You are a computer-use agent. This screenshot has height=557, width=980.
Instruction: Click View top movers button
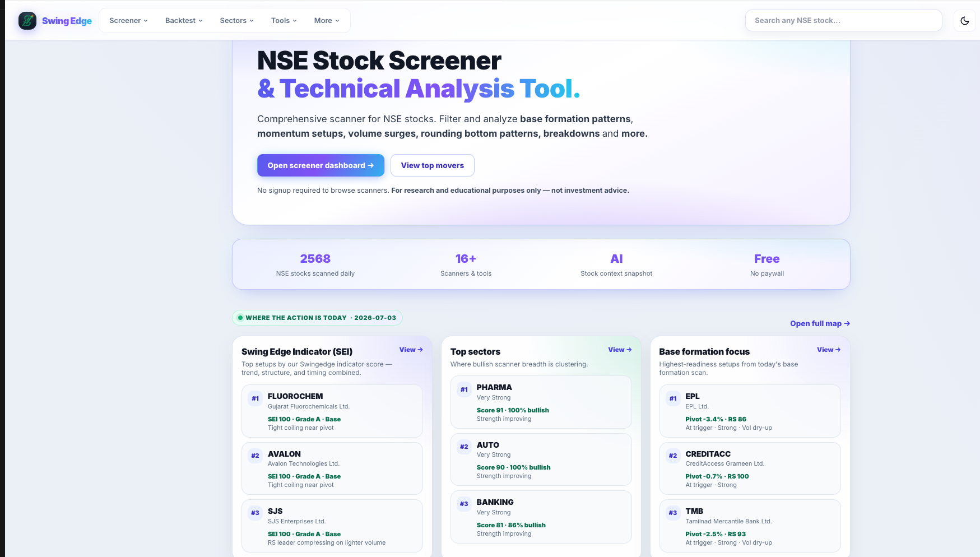[433, 165]
